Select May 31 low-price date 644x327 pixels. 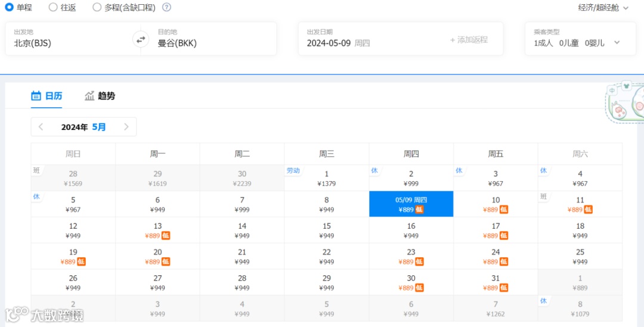496,282
